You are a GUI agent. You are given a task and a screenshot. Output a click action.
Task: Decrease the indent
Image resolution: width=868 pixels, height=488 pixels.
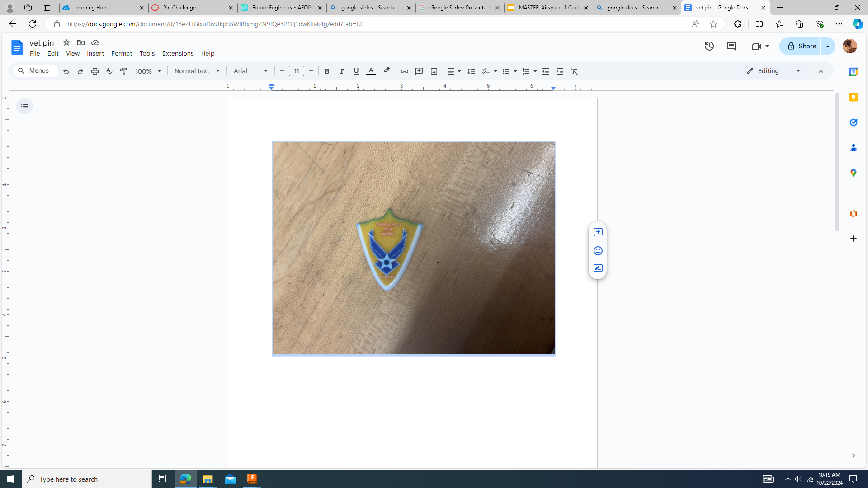546,71
